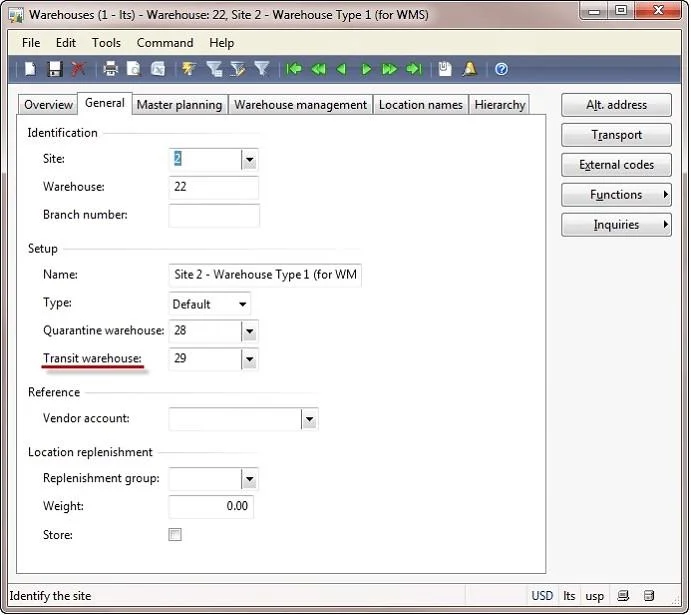Image resolution: width=691 pixels, height=615 pixels.
Task: Close the Warehouses window
Action: coord(658,11)
